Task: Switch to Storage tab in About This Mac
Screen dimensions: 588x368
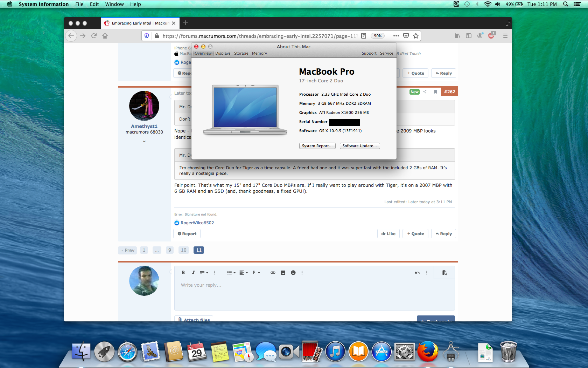Action: point(241,53)
